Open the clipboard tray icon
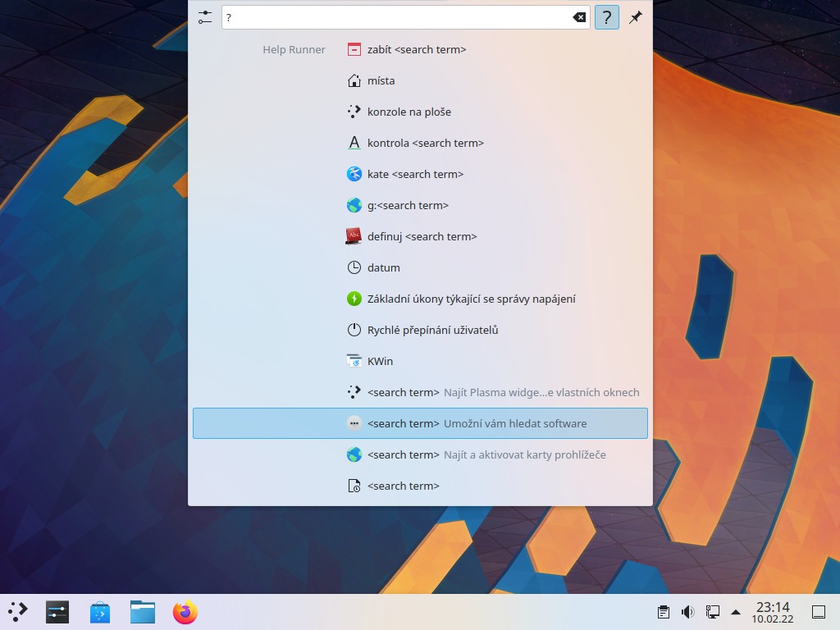Screen dimensions: 840x630 [x=663, y=612]
